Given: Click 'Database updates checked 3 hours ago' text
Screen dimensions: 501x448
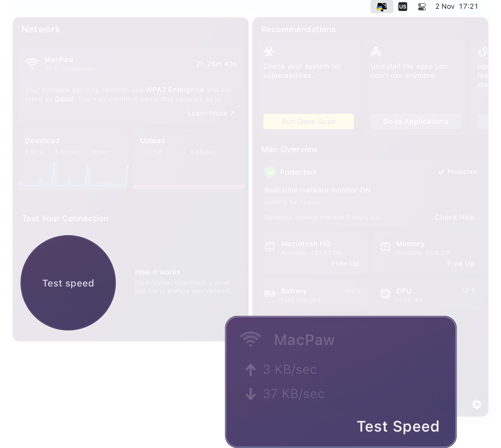Looking at the screenshot, I should tap(323, 217).
